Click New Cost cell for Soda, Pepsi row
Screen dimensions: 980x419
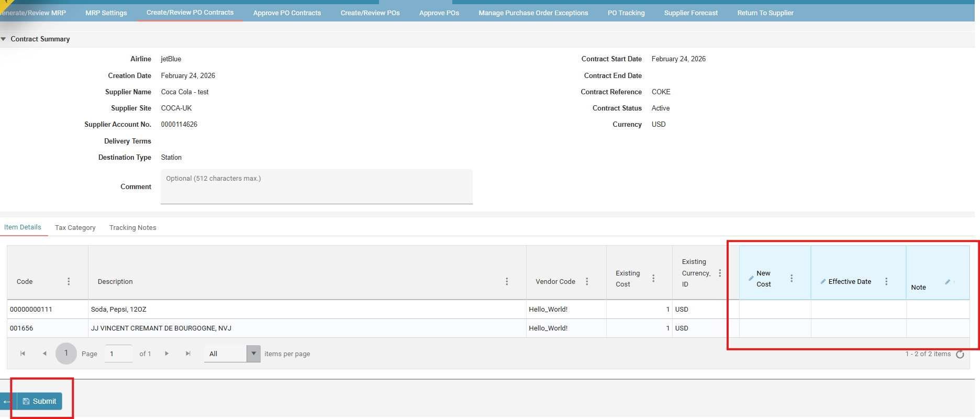pyautogui.click(x=775, y=309)
